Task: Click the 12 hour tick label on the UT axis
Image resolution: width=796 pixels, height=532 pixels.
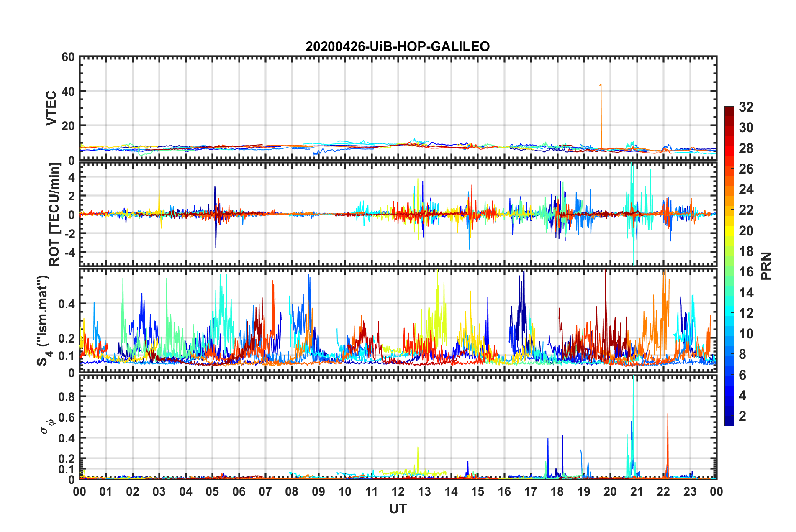Action: click(x=398, y=491)
